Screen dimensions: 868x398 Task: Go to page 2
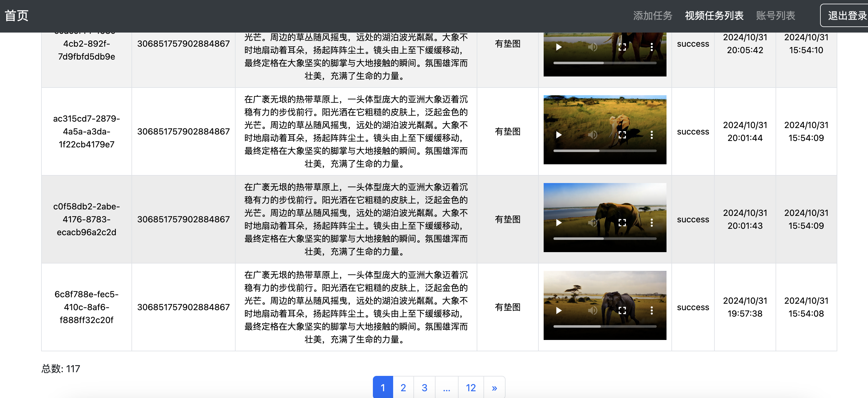403,388
